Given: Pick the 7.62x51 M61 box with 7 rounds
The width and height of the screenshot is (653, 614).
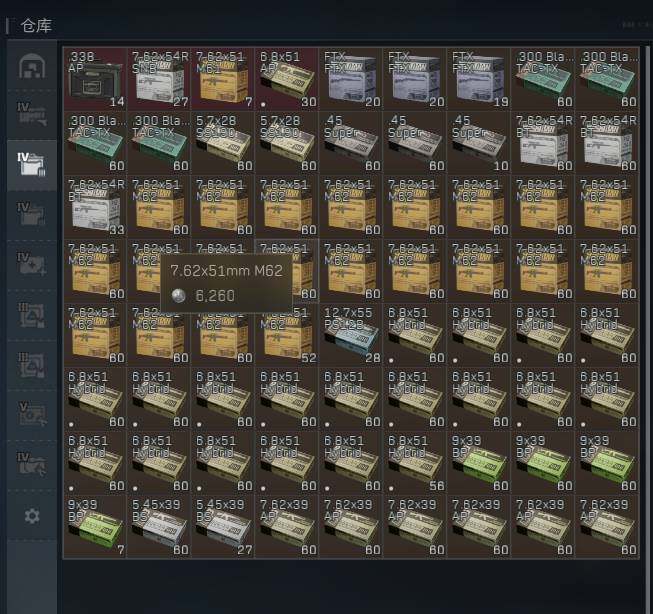Looking at the screenshot, I should pyautogui.click(x=224, y=79).
